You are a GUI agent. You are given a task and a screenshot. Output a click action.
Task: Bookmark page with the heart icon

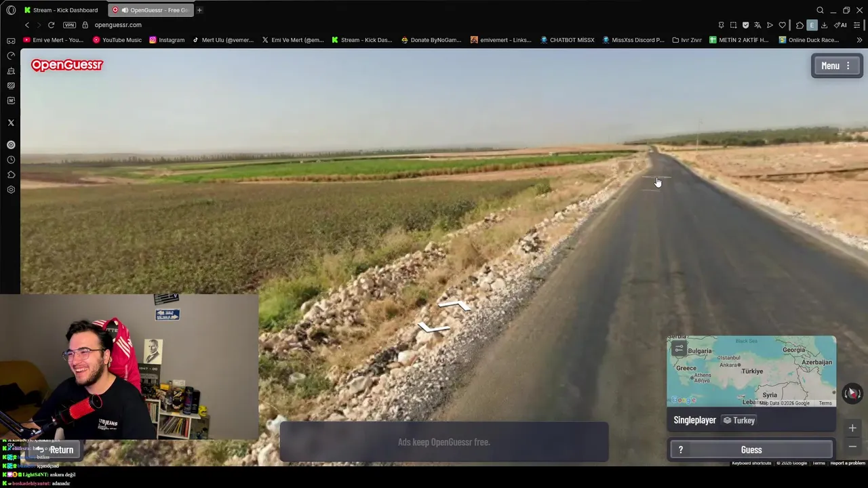782,25
